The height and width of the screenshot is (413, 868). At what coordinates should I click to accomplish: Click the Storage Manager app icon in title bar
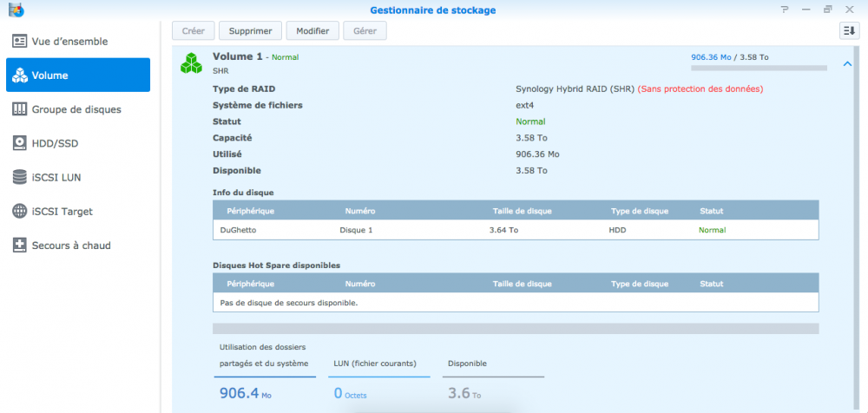(12, 10)
